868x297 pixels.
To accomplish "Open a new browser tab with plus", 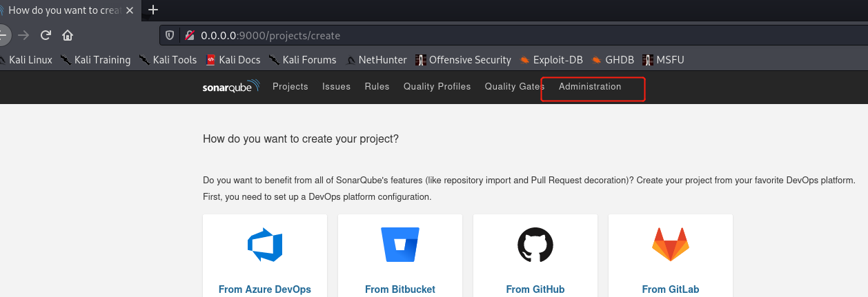I will click(x=153, y=10).
